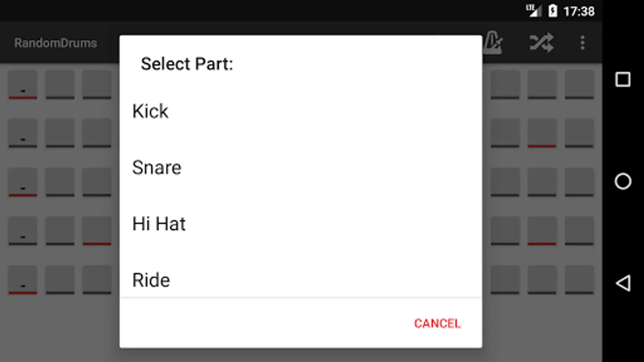This screenshot has height=362, width=644.
Task: Tap the recent apps square navigation button
Action: (x=622, y=80)
